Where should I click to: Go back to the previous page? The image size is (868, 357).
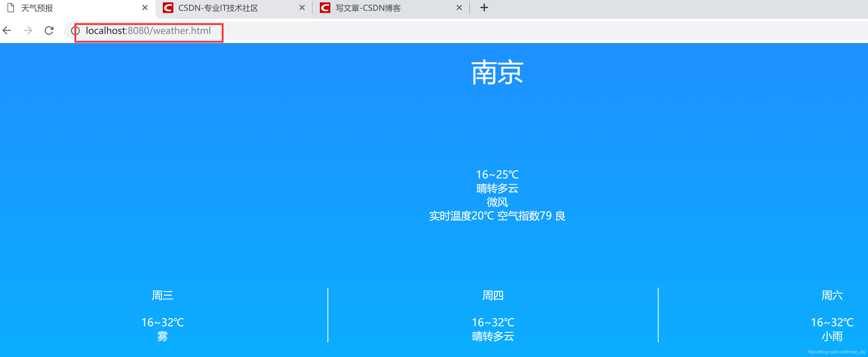tap(7, 31)
